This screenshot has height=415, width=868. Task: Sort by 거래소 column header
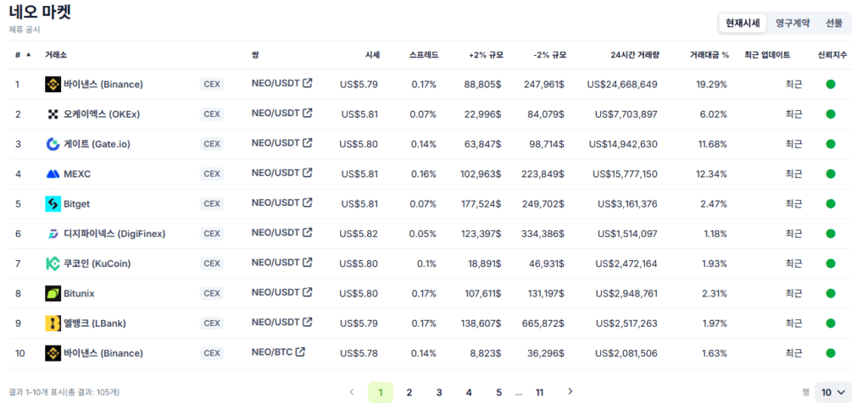pyautogui.click(x=57, y=55)
